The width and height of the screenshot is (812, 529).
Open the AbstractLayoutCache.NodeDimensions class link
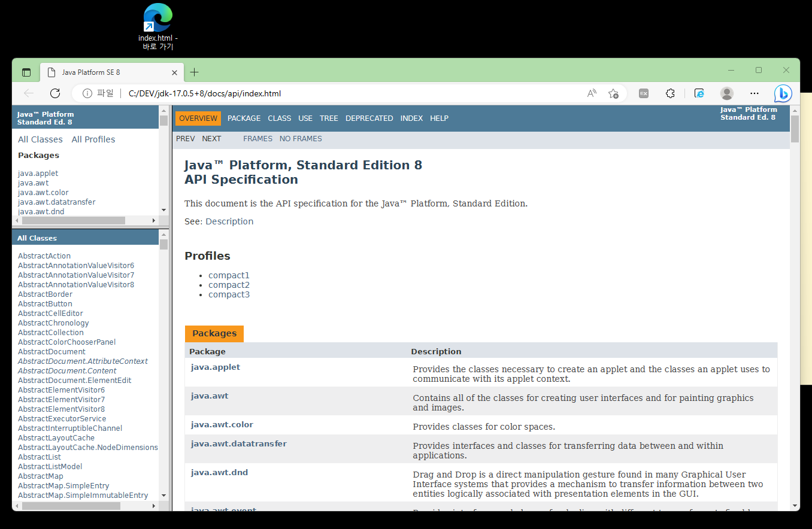point(88,448)
